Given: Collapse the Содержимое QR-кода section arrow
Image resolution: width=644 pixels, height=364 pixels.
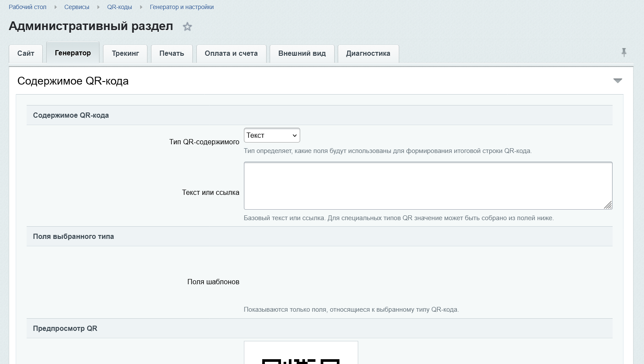Looking at the screenshot, I should [x=617, y=81].
